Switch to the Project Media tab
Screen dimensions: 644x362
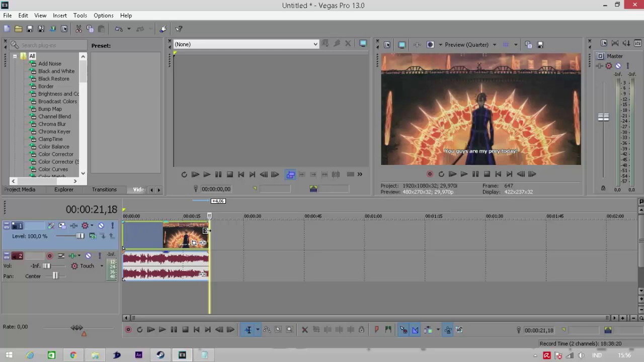20,190
